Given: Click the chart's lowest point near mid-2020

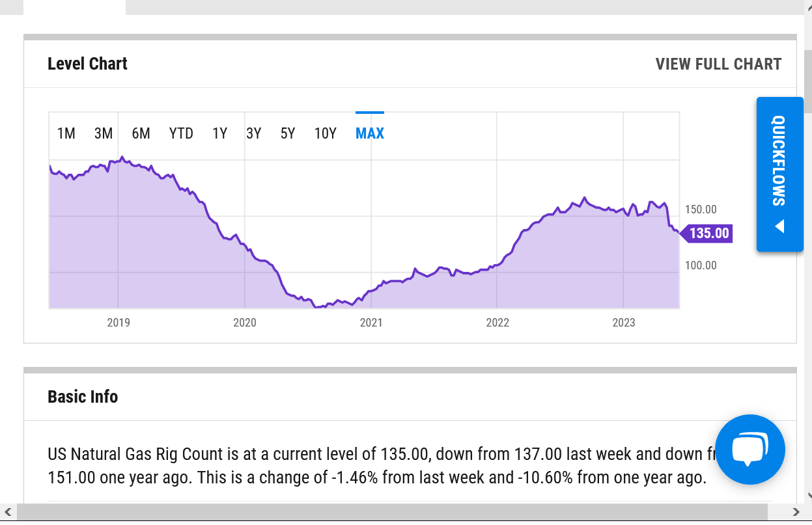Looking at the screenshot, I should (317, 306).
